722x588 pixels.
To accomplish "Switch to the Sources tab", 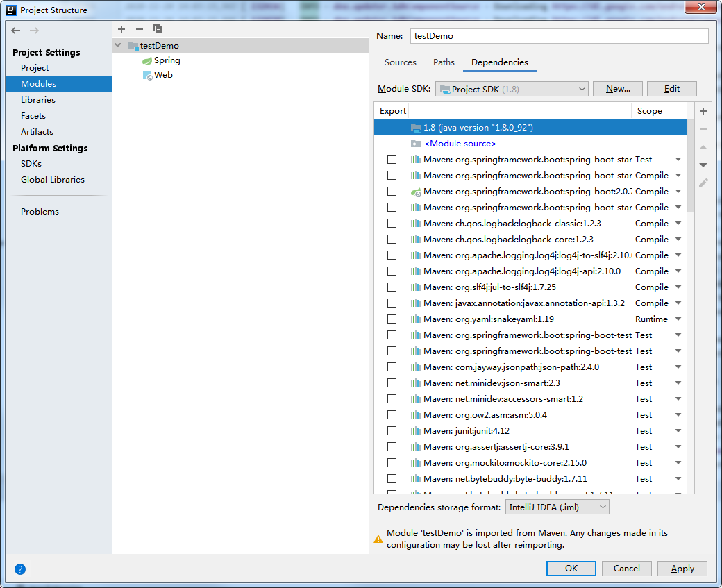I will [400, 62].
